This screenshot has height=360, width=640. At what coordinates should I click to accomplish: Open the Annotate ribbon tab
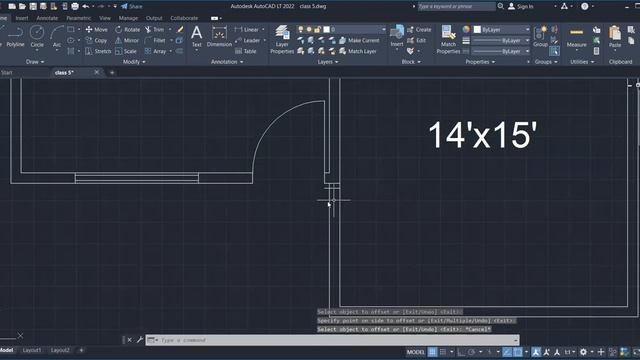point(47,18)
